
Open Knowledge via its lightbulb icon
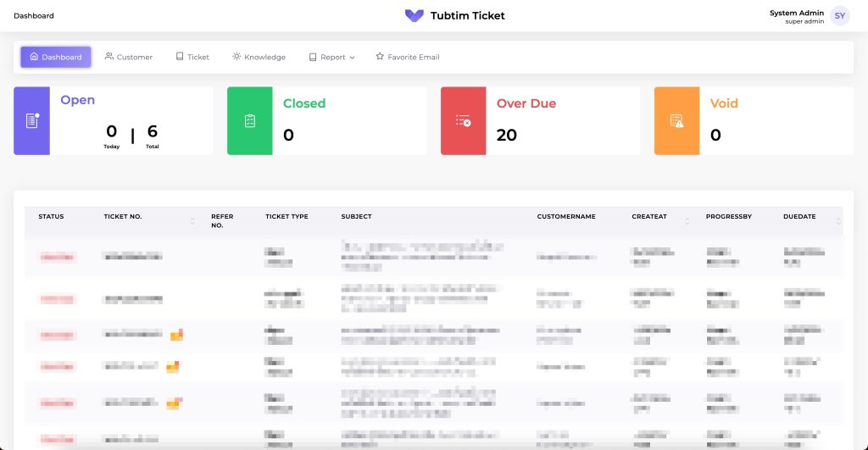[236, 57]
